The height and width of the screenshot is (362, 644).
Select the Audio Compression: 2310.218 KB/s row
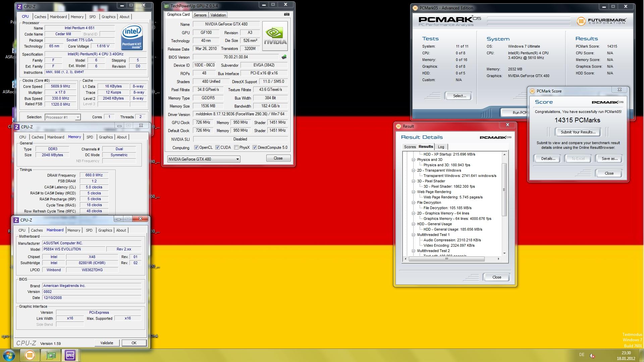(x=452, y=240)
